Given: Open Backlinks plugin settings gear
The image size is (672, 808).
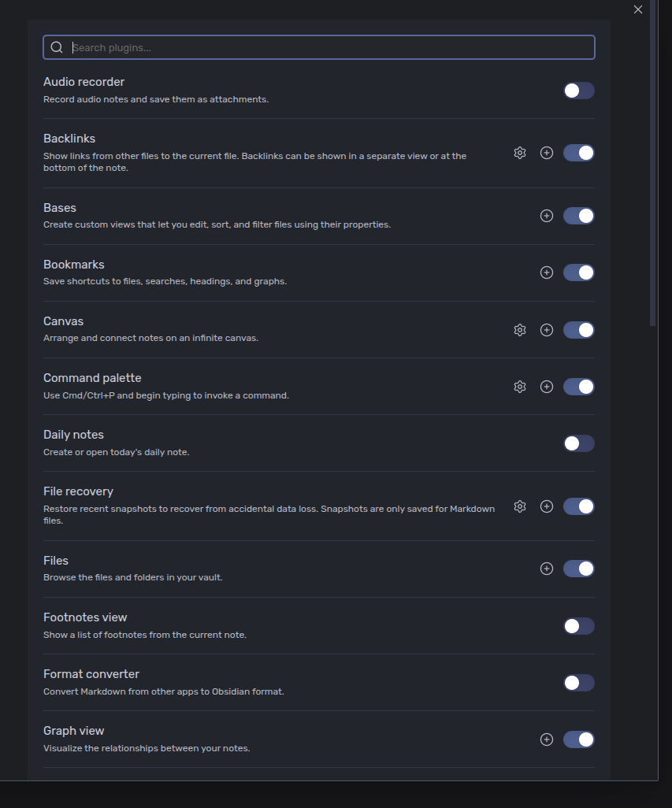Looking at the screenshot, I should (520, 153).
